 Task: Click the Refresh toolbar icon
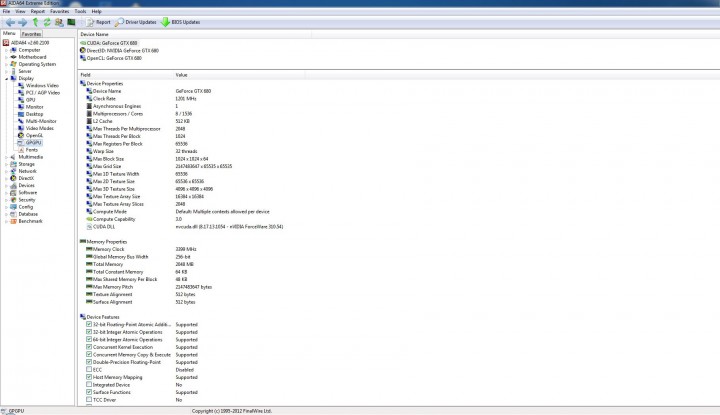pos(47,22)
